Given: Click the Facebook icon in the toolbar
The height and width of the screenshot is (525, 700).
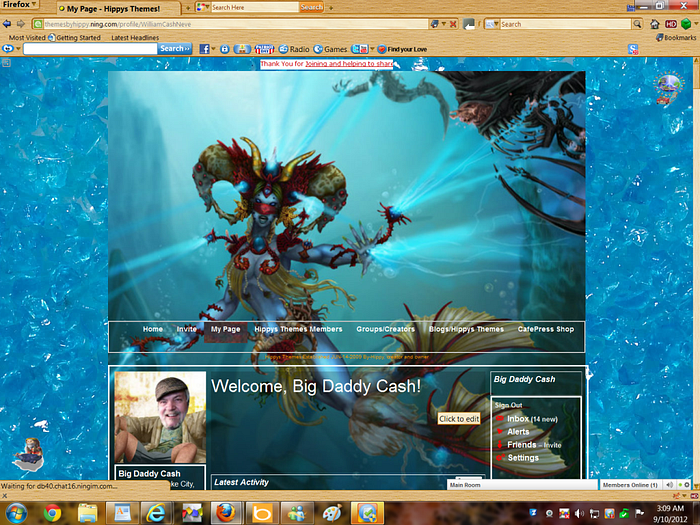Looking at the screenshot, I should pos(204,48).
